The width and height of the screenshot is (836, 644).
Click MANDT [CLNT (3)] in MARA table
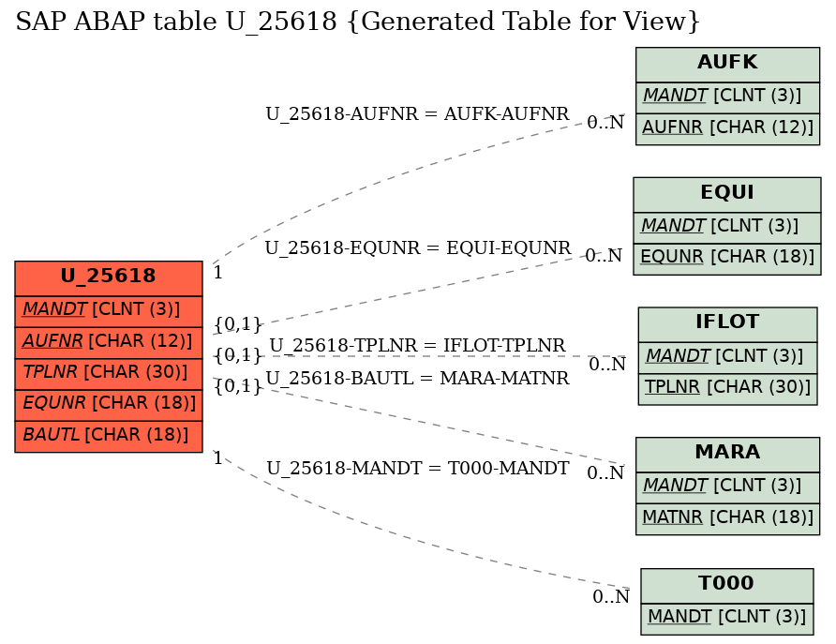coord(727,487)
